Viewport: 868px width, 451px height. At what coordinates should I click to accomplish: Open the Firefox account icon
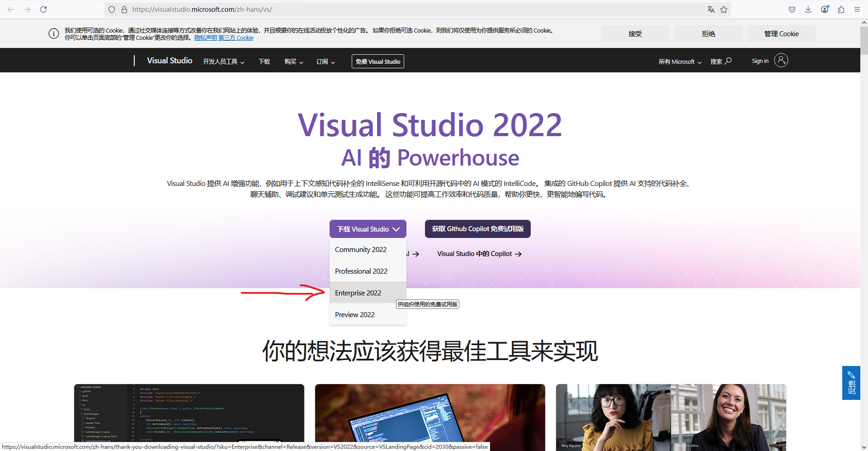[825, 9]
